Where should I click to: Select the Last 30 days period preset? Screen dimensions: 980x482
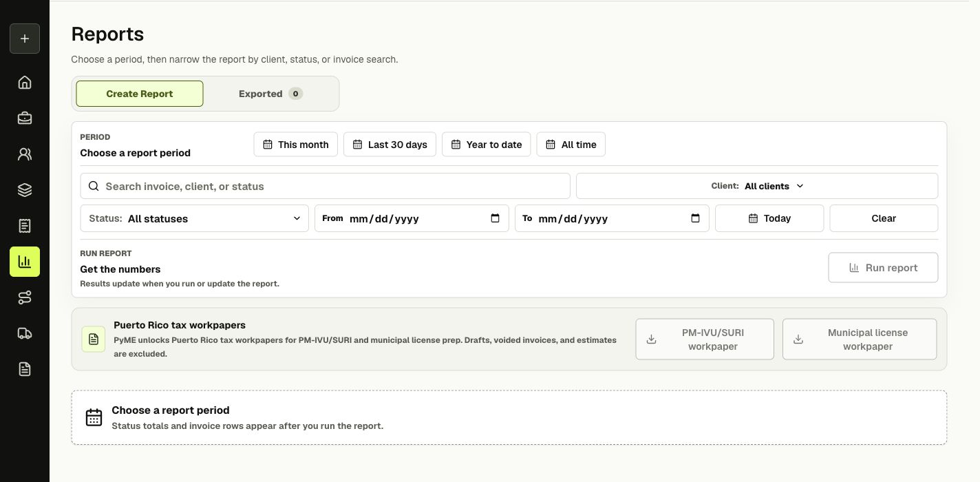click(x=390, y=145)
